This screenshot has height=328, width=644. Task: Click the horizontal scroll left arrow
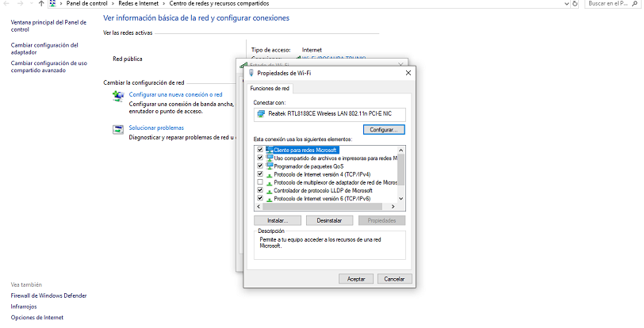pos(259,207)
